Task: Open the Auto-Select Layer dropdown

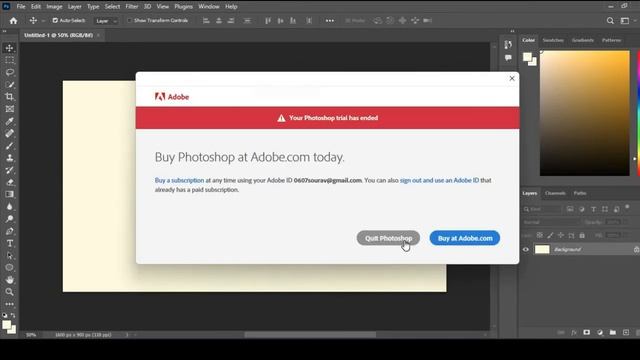Action: [106, 21]
